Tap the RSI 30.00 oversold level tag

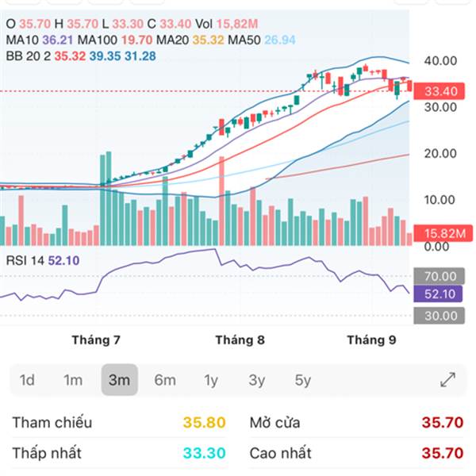point(439,316)
